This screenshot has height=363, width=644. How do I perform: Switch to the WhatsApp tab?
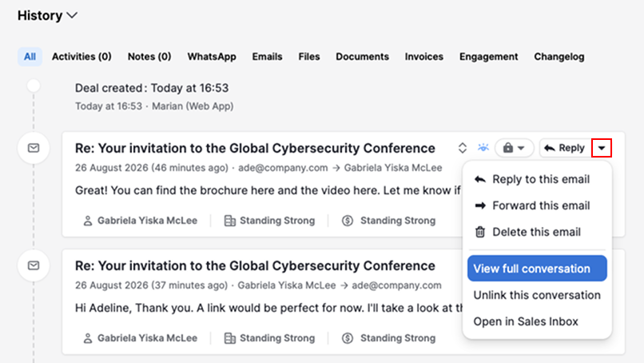(x=212, y=57)
